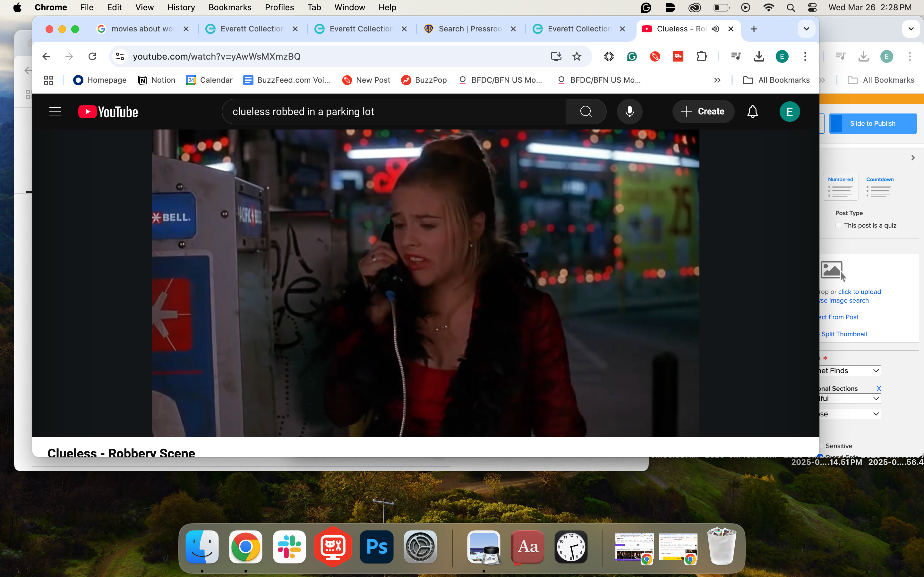Click the YouTube search magnifier button
This screenshot has height=577, width=924.
[x=586, y=112]
